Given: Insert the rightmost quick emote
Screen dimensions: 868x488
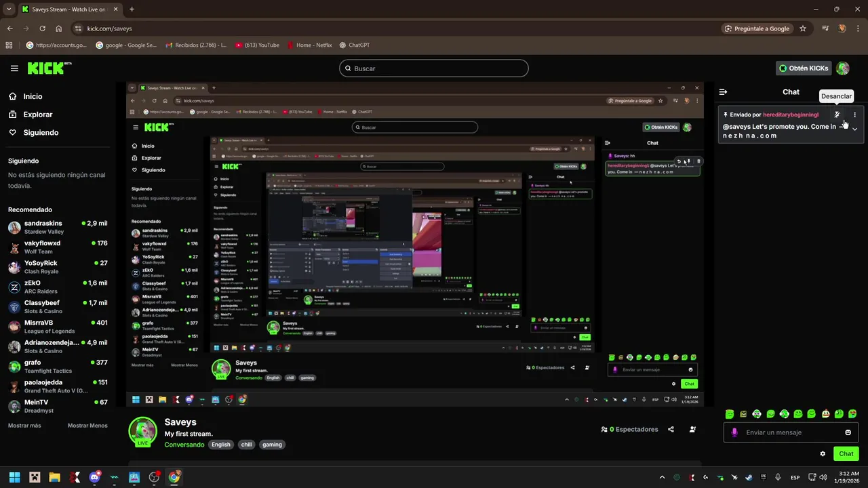Looking at the screenshot, I should point(852,414).
